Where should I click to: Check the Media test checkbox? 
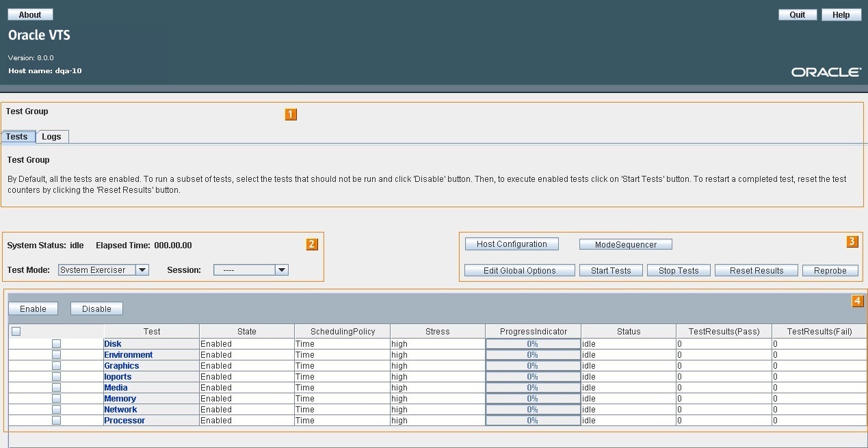coord(56,387)
